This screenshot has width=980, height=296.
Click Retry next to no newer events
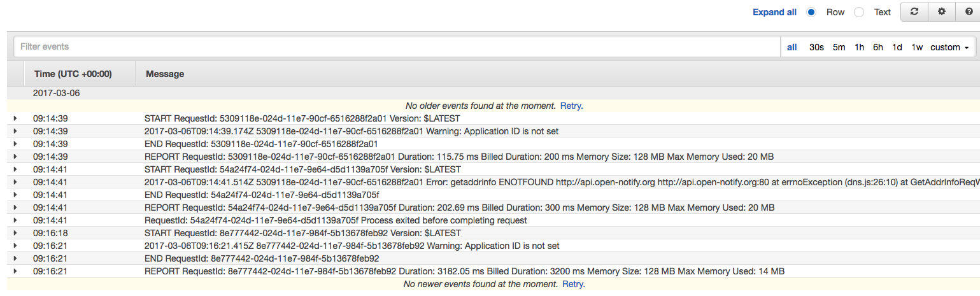(x=572, y=284)
